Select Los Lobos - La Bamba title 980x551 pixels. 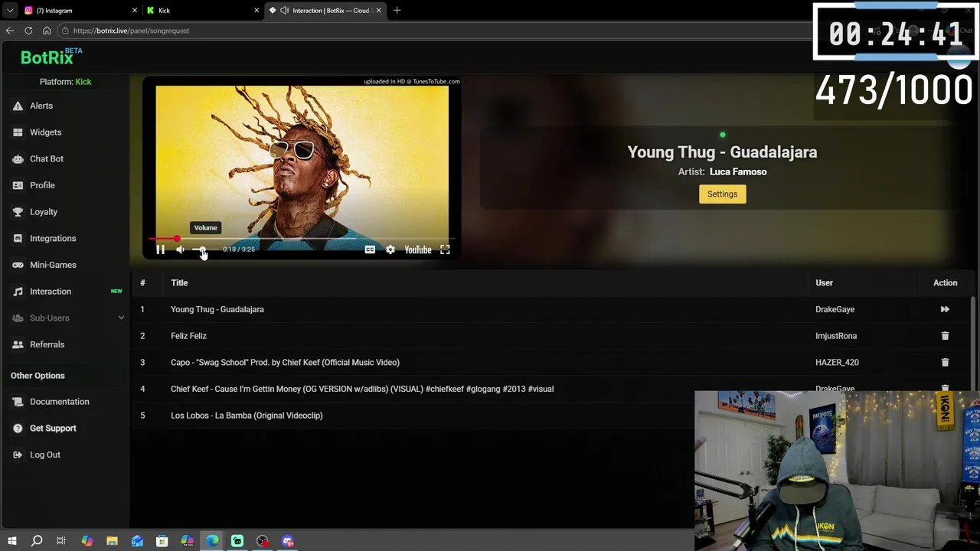point(247,416)
